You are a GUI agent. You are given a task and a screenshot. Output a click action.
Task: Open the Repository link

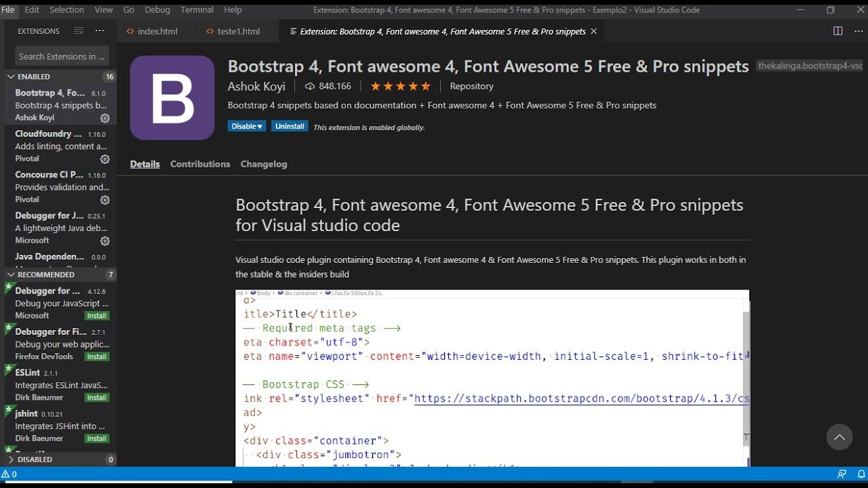(472, 86)
